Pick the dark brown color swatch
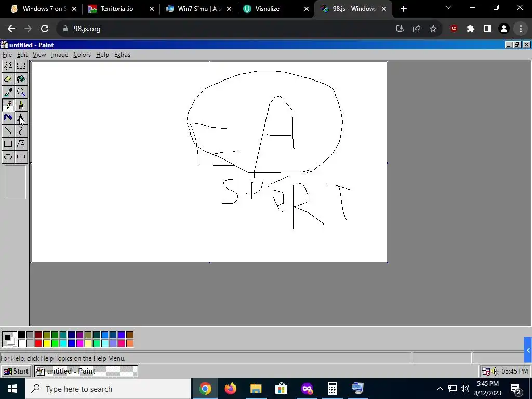 (129, 335)
